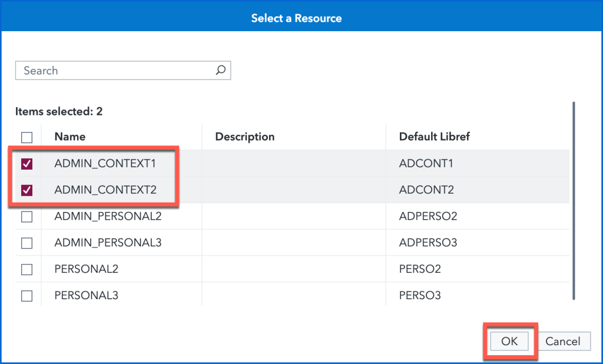Select the ADPERSO3 libref cell
Image resolution: width=603 pixels, height=364 pixels.
point(428,243)
